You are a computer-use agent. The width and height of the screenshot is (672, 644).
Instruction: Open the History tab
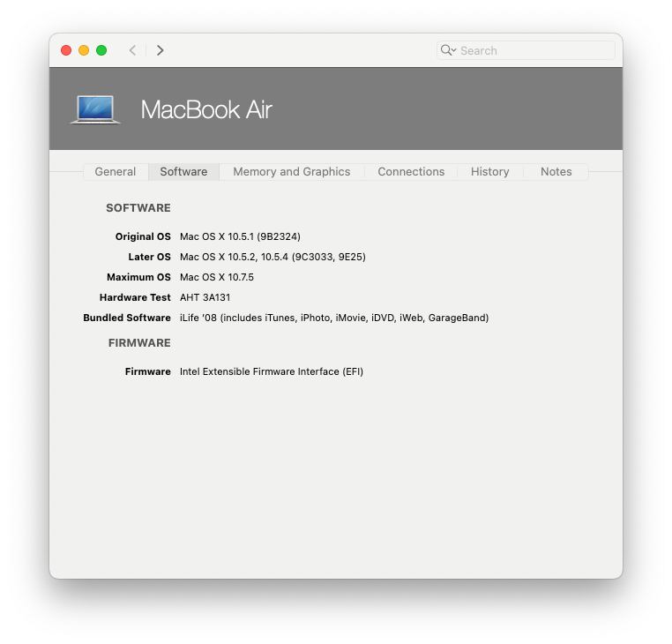point(489,171)
